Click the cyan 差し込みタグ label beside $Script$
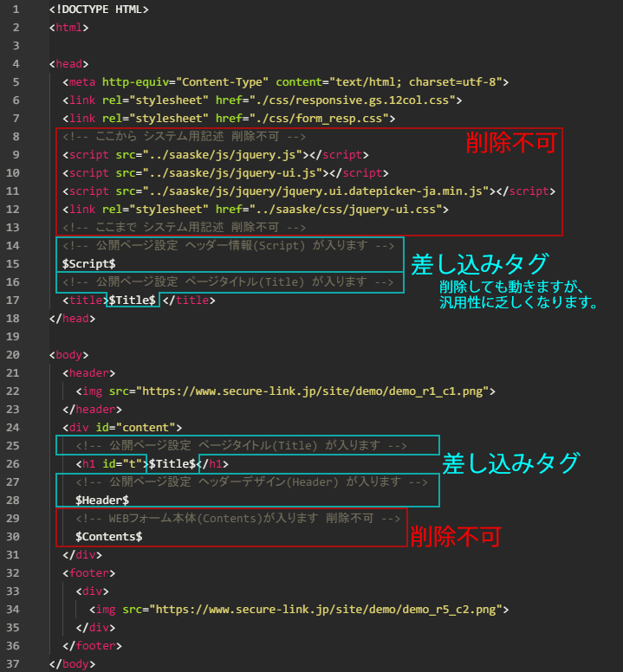 click(x=479, y=262)
